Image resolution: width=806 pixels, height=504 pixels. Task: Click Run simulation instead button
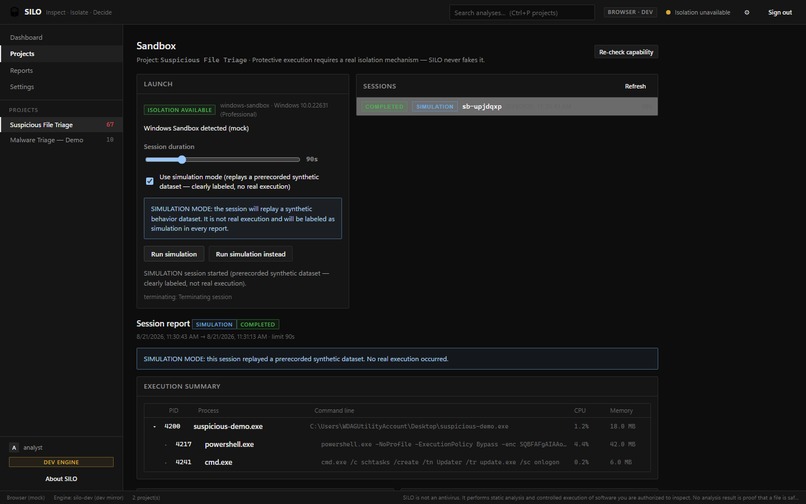click(250, 254)
